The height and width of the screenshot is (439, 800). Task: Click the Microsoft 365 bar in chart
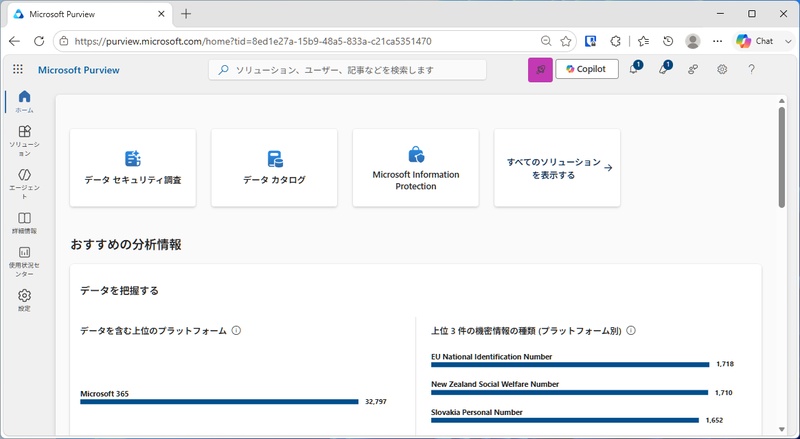219,402
